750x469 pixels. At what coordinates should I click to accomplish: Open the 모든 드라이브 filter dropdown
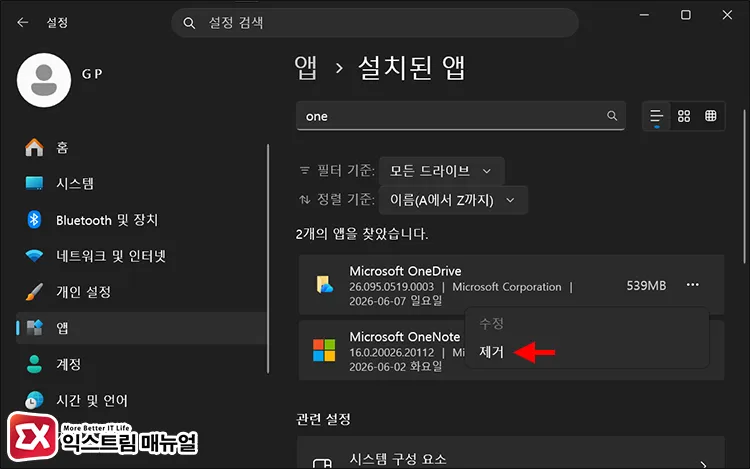click(441, 171)
